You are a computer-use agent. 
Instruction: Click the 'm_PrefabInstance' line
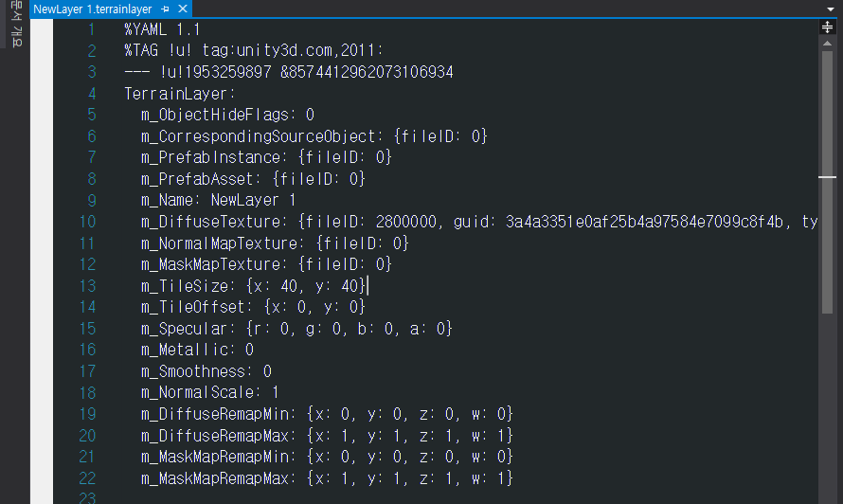pyautogui.click(x=266, y=157)
